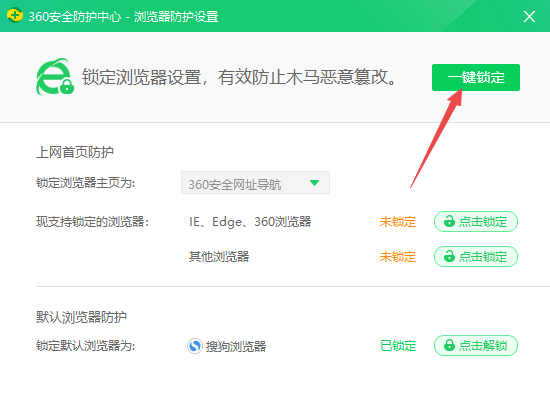Click the green dropdown arrow for homepage
550x395 pixels.
(315, 183)
